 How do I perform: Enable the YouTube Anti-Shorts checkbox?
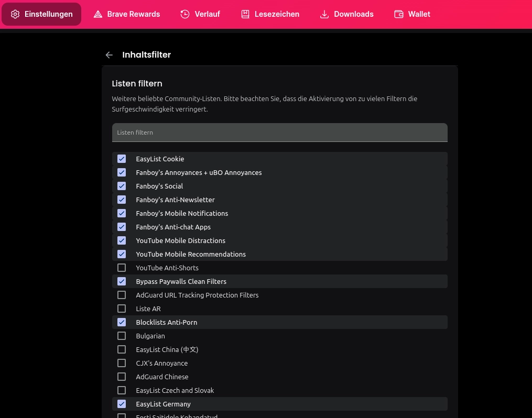point(122,268)
